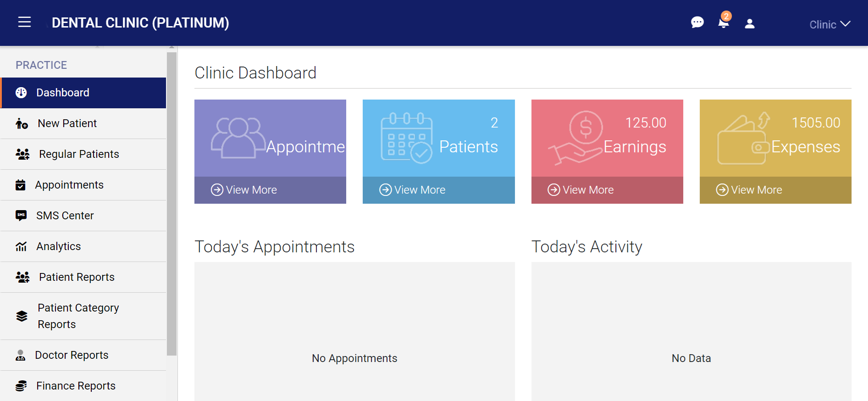
Task: Open Regular Patients from sidebar
Action: tap(79, 154)
